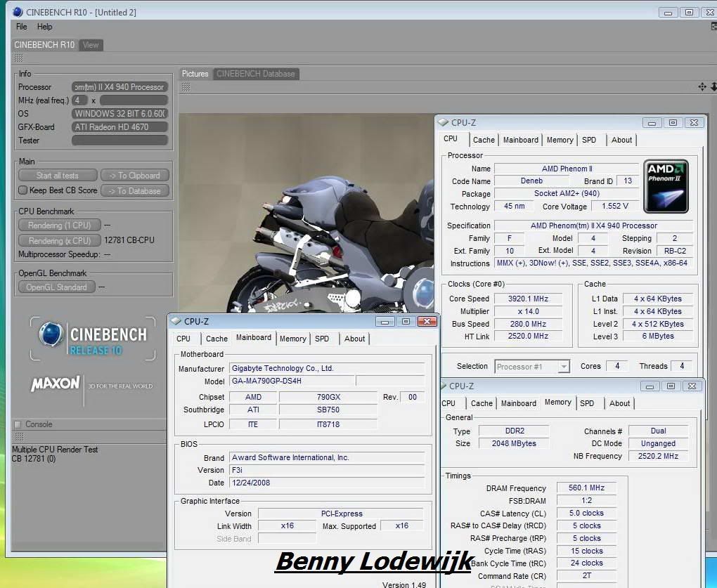
Task: Maximize the Mainboard CPU-Z window
Action: [x=406, y=321]
